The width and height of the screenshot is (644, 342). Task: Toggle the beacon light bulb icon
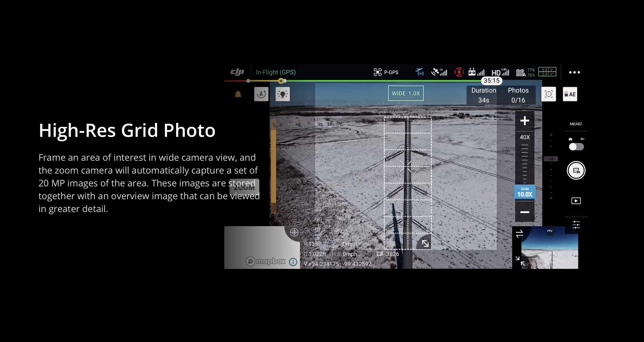tap(283, 94)
